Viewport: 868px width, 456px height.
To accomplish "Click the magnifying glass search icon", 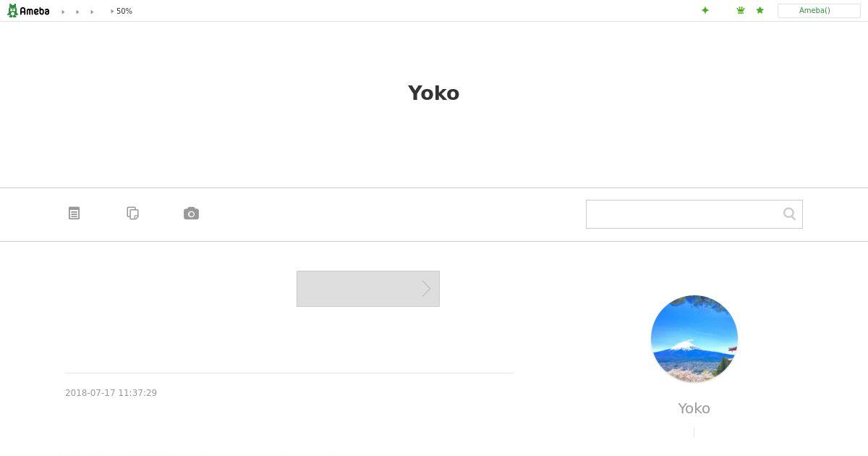I will point(789,214).
